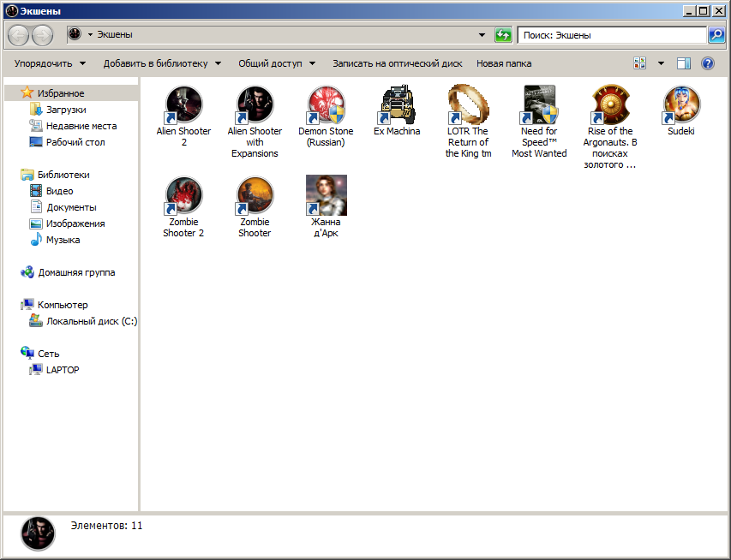Expand the breadcrumb arrow before Экшены
Screen dimensions: 731x560
click(91, 34)
